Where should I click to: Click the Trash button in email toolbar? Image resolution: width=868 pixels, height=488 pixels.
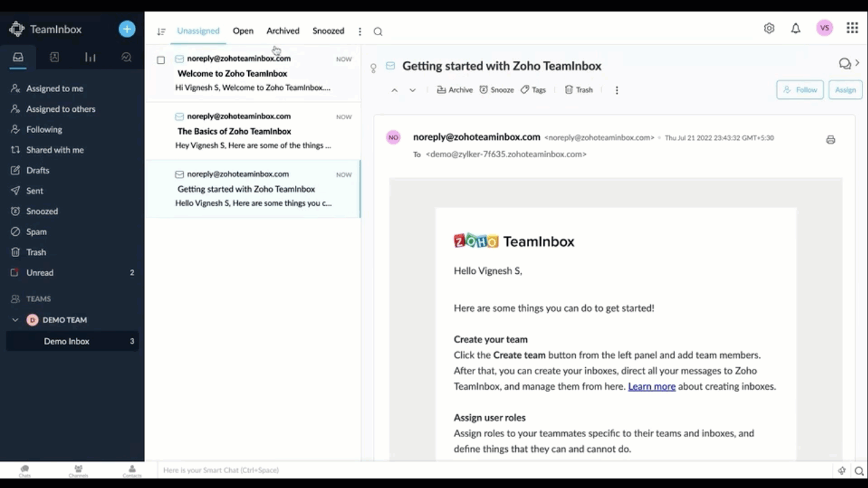578,90
